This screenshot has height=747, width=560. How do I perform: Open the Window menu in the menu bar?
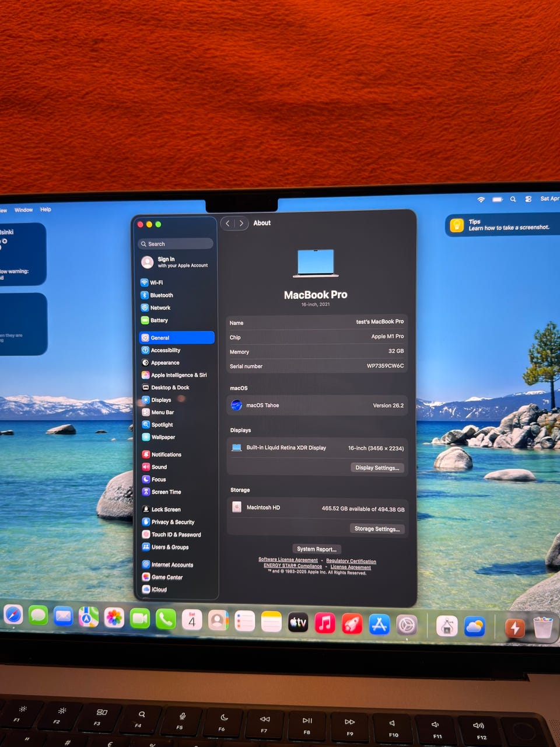(24, 210)
